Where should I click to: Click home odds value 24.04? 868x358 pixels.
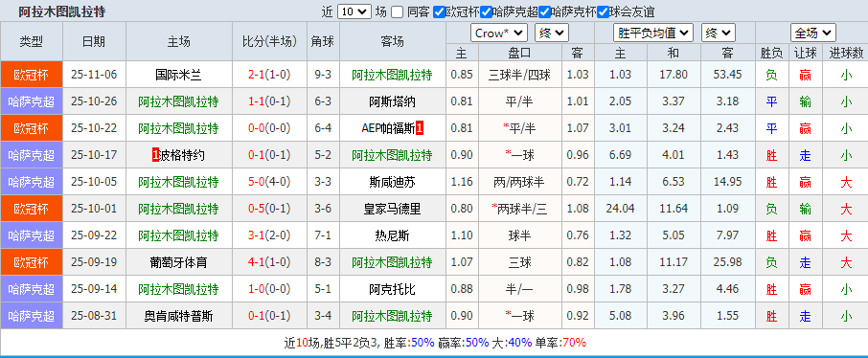[620, 210]
